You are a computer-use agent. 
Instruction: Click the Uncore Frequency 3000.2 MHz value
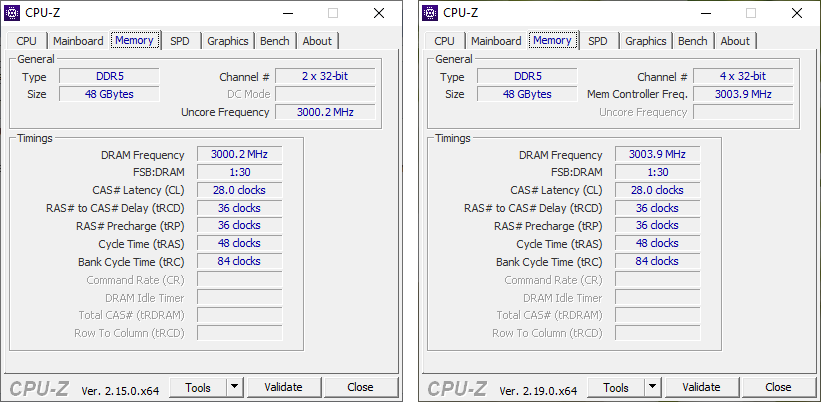325,112
